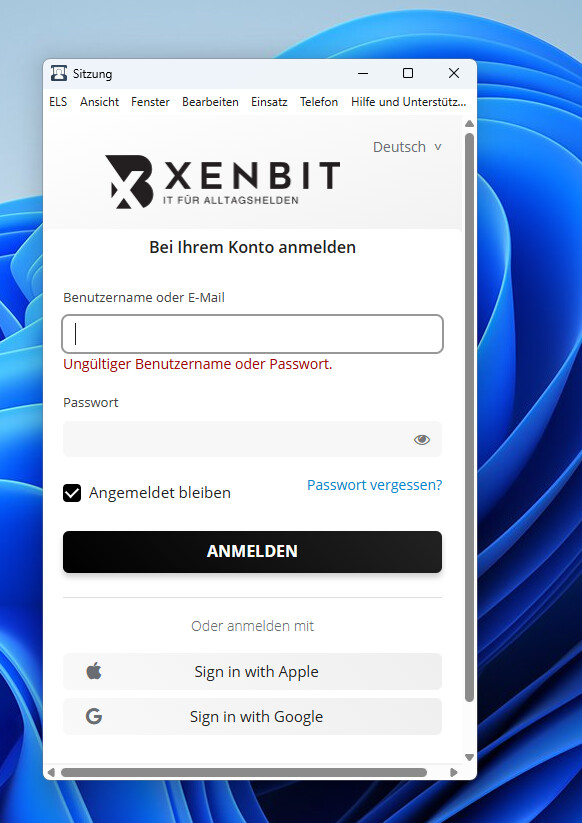Click the Xenbit logo
Viewport: 582px width, 823px height.
[x=223, y=182]
